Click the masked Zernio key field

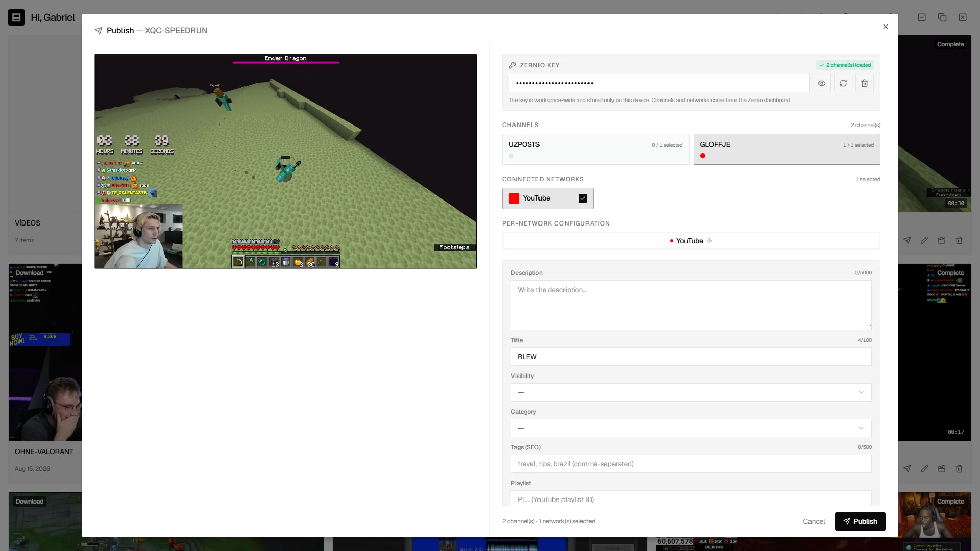pyautogui.click(x=658, y=83)
